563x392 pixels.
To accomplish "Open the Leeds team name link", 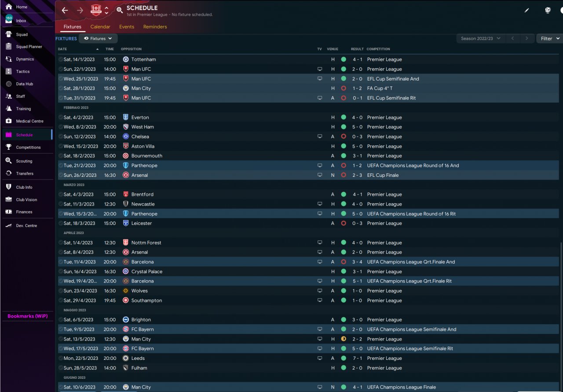I will 138,358.
